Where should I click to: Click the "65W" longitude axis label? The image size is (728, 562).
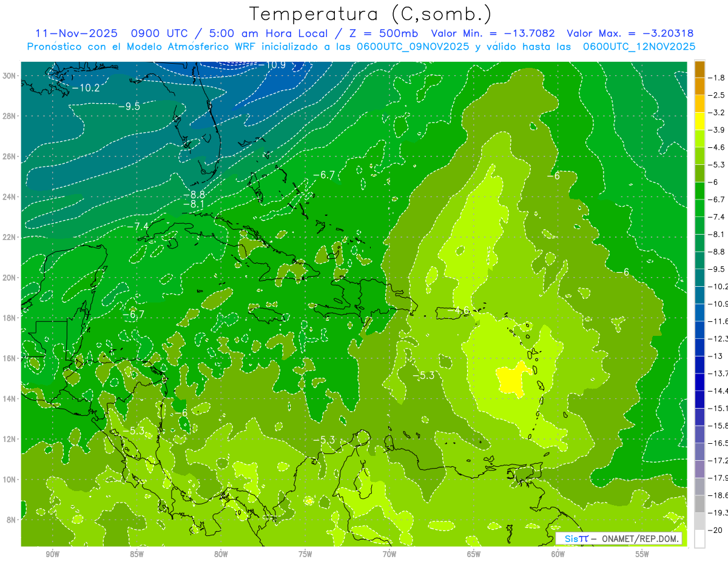[x=474, y=554]
